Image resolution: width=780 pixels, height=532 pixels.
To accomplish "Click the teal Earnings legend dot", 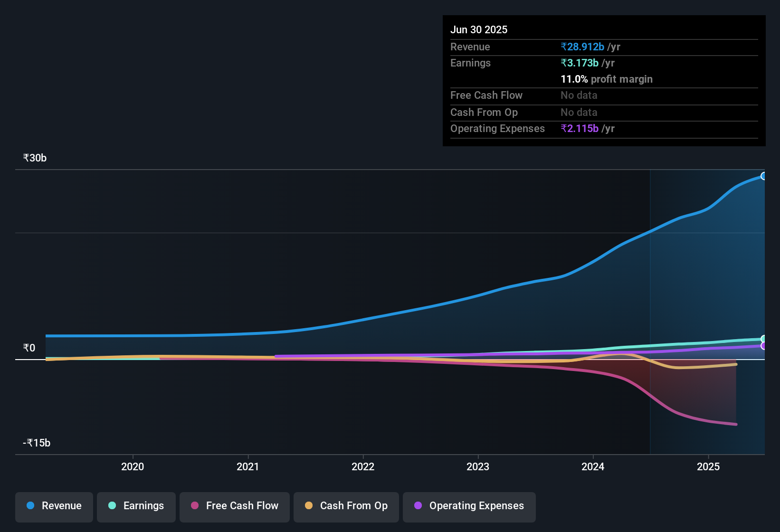I will [112, 505].
